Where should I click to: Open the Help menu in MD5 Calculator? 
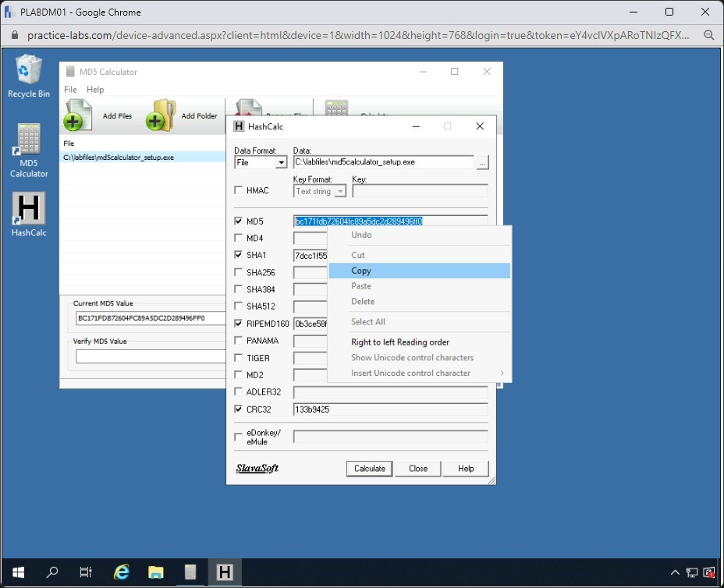click(95, 90)
